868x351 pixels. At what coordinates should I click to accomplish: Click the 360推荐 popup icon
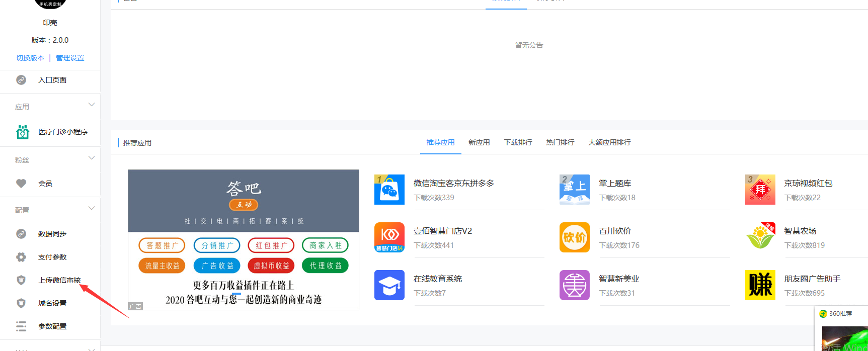823,314
